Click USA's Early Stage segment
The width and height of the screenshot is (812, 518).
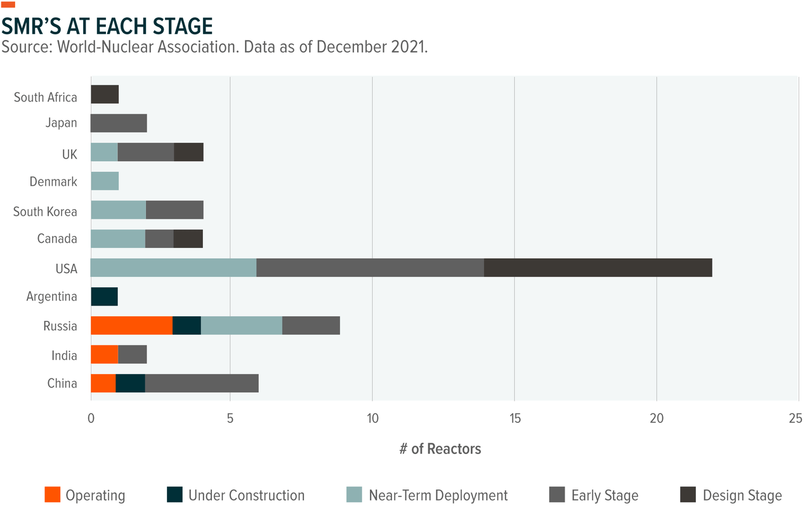[x=370, y=268]
